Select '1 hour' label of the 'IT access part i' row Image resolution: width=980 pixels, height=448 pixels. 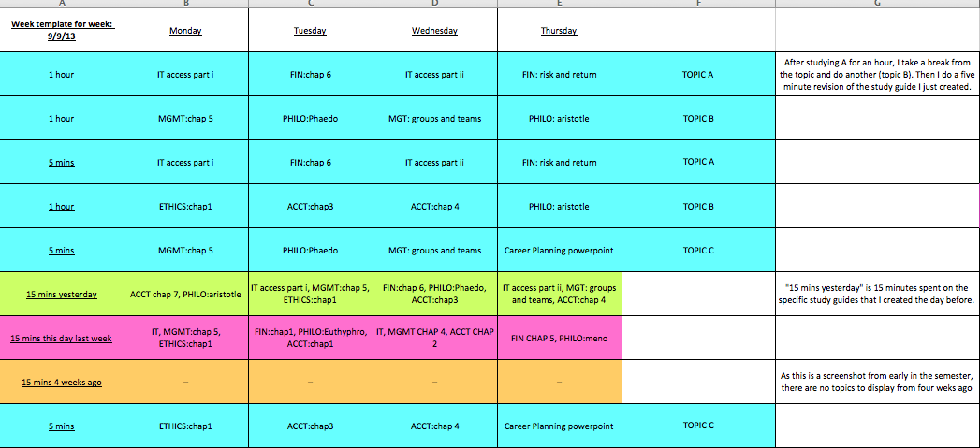62,74
